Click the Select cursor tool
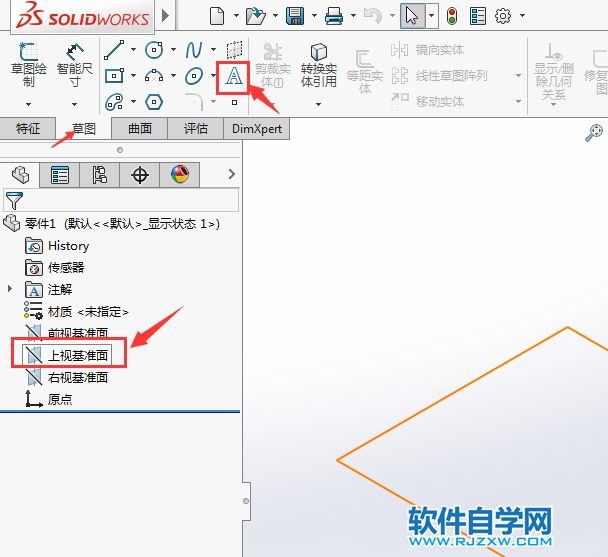Viewport: 608px width, 557px height. 412,16
